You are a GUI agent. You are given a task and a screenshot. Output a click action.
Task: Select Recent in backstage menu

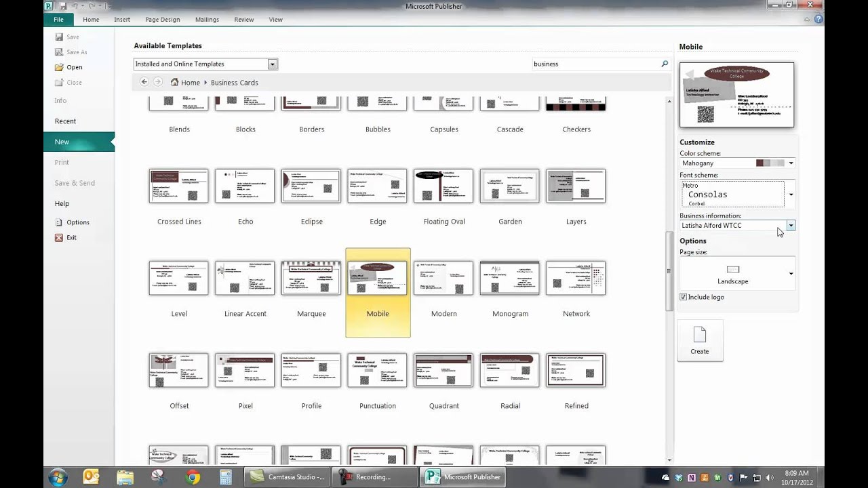point(65,121)
